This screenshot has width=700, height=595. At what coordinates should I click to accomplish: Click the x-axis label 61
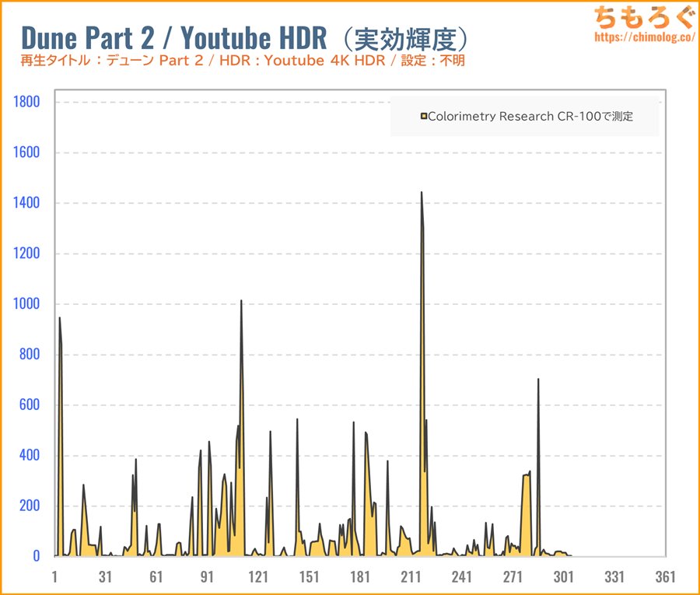[156, 576]
